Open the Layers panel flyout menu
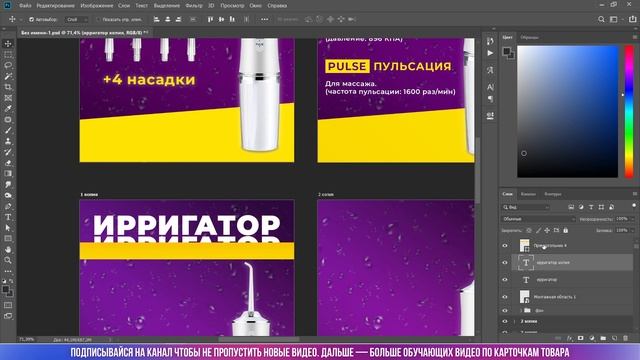The width and height of the screenshot is (640, 360). tap(634, 194)
